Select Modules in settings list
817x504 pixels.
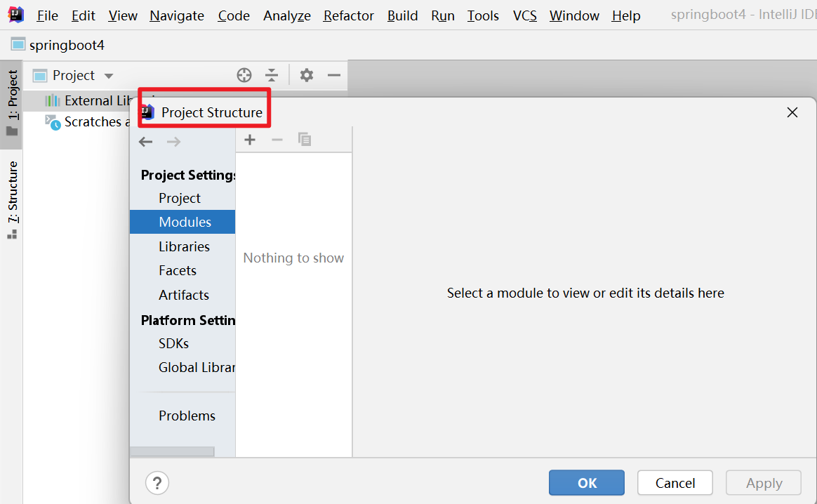[182, 222]
